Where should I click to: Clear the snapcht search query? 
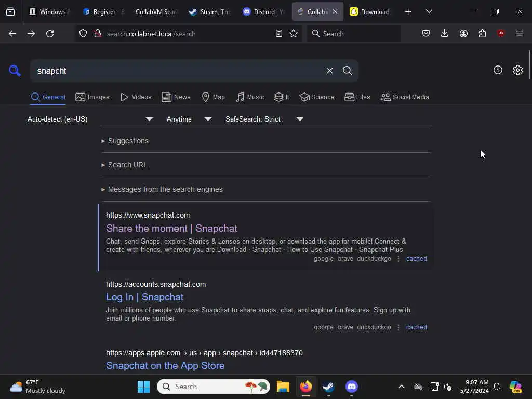tap(329, 71)
